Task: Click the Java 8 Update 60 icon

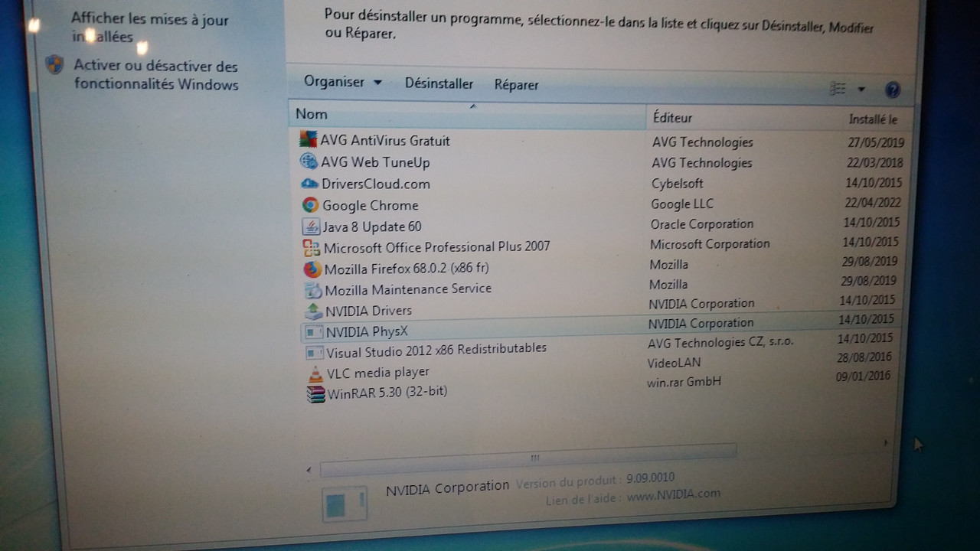Action: [x=311, y=227]
